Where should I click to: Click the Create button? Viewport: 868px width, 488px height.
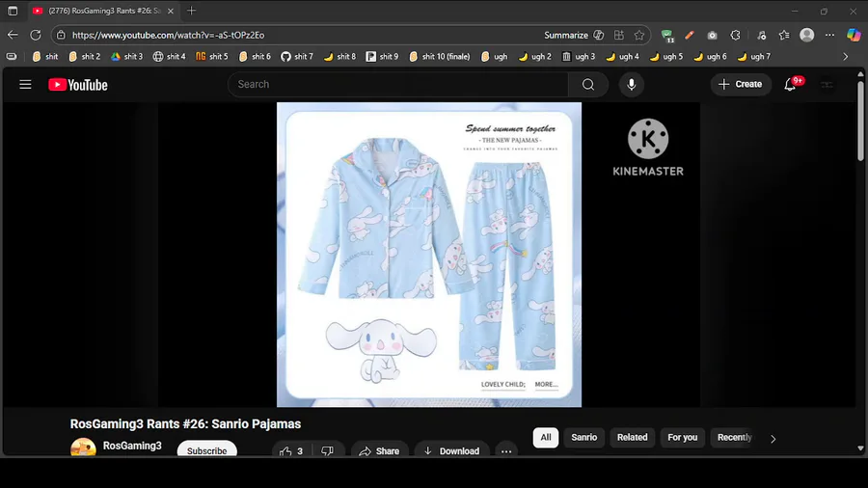coord(740,84)
